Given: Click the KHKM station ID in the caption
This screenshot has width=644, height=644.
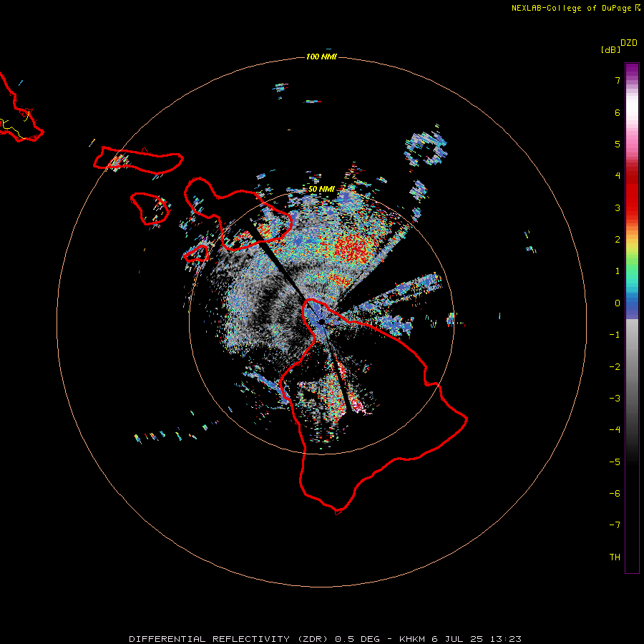Looking at the screenshot, I should tap(412, 639).
